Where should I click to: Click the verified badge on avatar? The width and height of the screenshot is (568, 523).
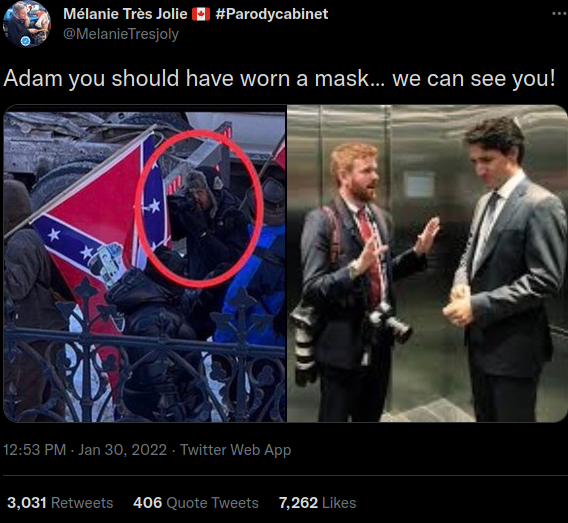point(25,41)
